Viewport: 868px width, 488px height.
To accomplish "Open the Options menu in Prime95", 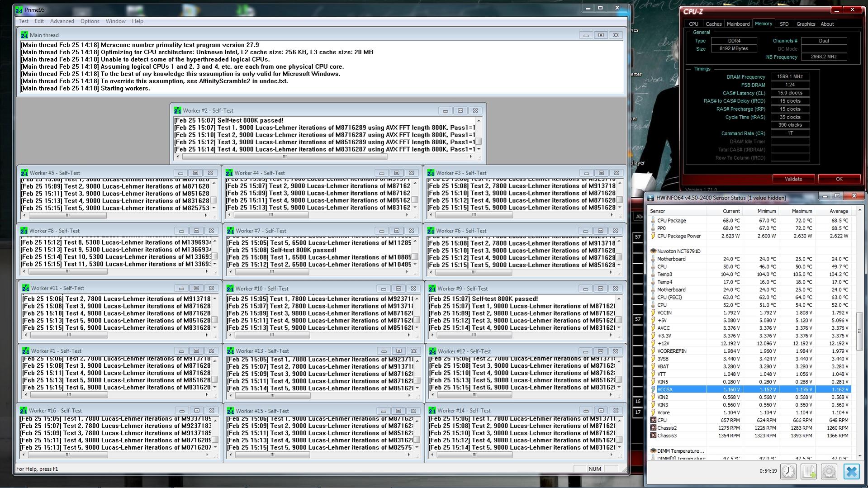I will [90, 21].
